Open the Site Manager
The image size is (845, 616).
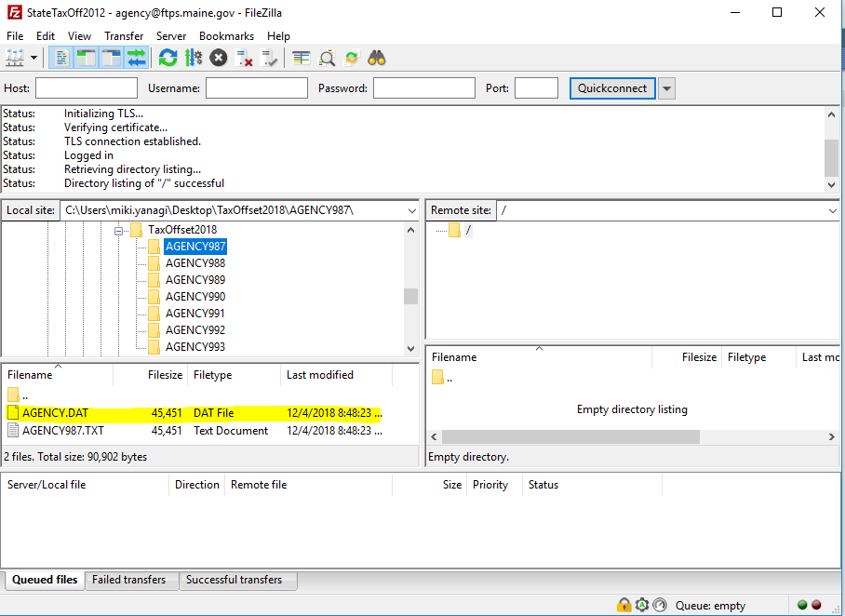coord(15,58)
